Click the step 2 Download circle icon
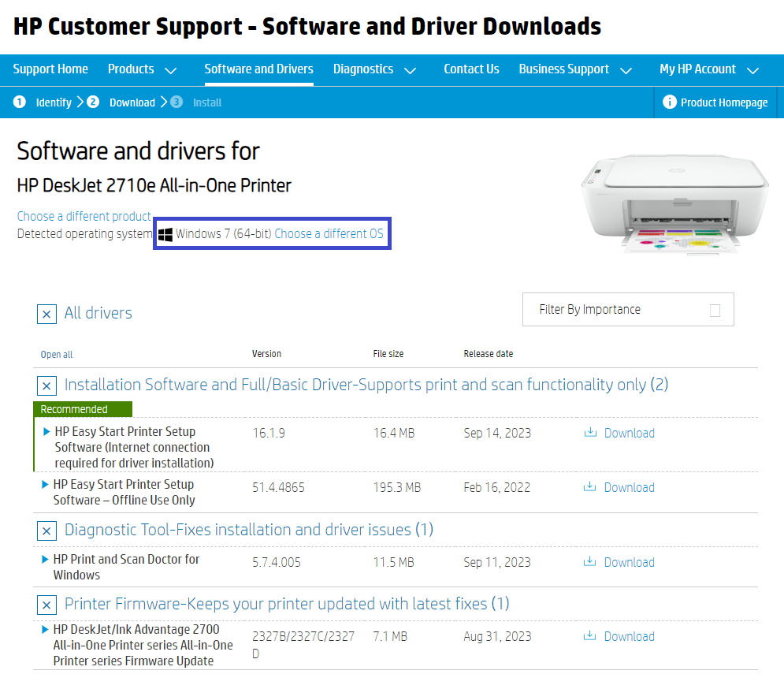The image size is (784, 674). point(93,102)
